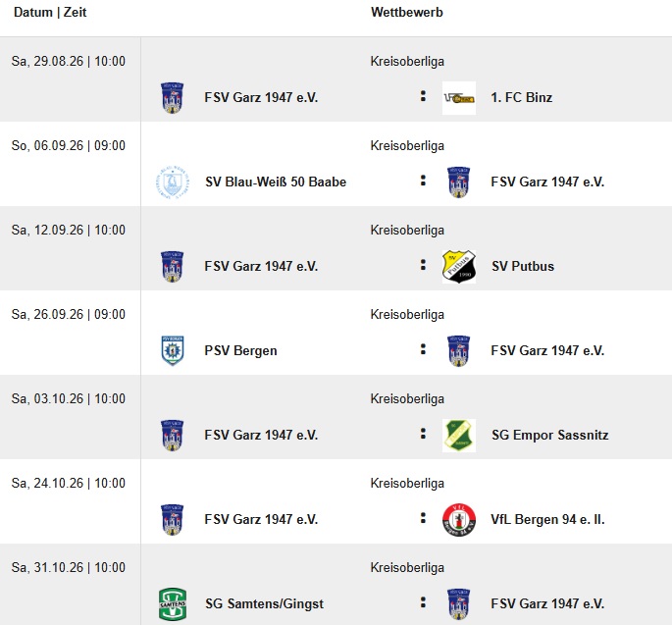This screenshot has width=672, height=625.
Task: Click the SG Empor Sassnitz green logo
Action: point(459,436)
